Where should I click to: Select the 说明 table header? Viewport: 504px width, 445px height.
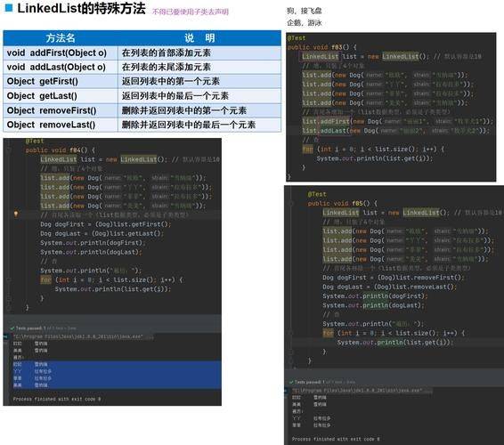(199, 38)
